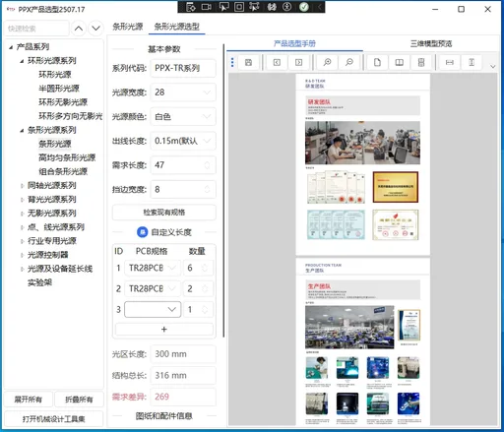Viewport: 504px width, 432px height.
Task: Open accessibility checker in debug toolbar
Action: tap(287, 7)
